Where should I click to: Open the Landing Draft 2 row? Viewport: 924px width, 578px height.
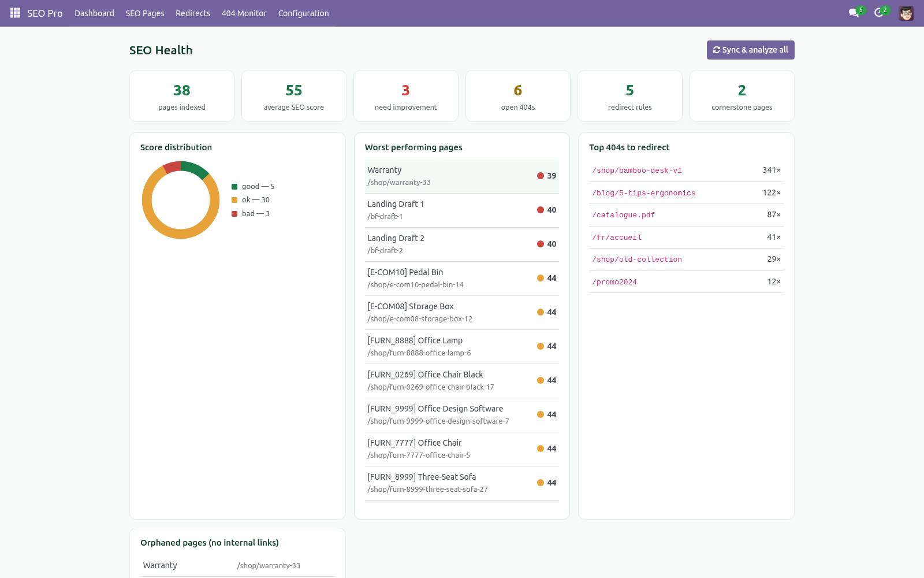[462, 244]
